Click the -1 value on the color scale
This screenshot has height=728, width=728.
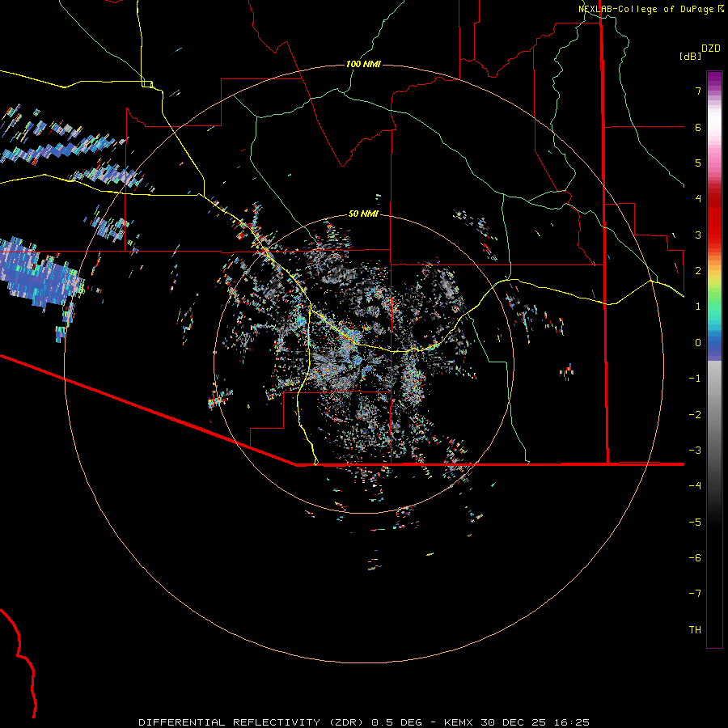(695, 379)
